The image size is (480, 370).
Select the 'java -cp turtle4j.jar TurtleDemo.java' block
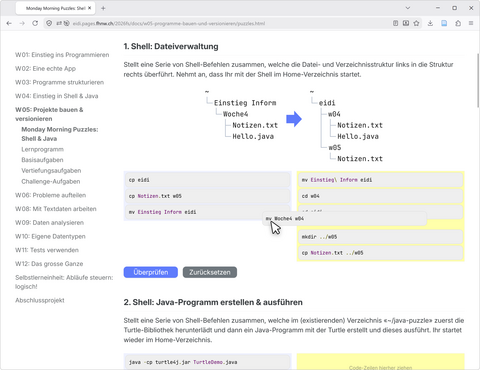pos(207,362)
